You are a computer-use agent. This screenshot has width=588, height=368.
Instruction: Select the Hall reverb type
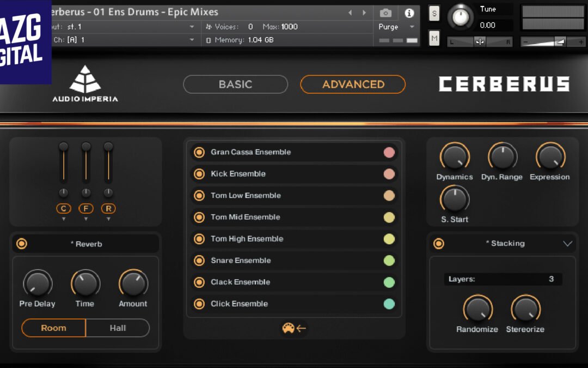[118, 328]
